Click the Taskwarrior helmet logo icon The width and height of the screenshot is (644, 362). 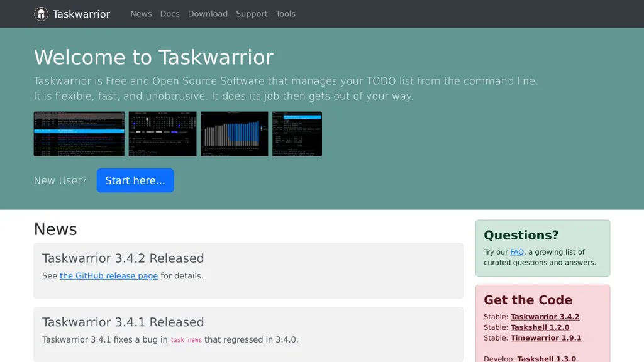pyautogui.click(x=41, y=14)
